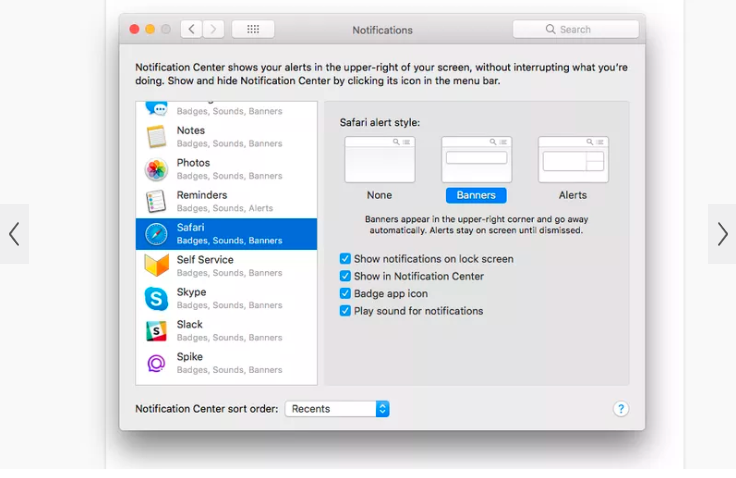Open help with the question mark button
Image resolution: width=736 pixels, height=478 pixels.
tap(621, 409)
